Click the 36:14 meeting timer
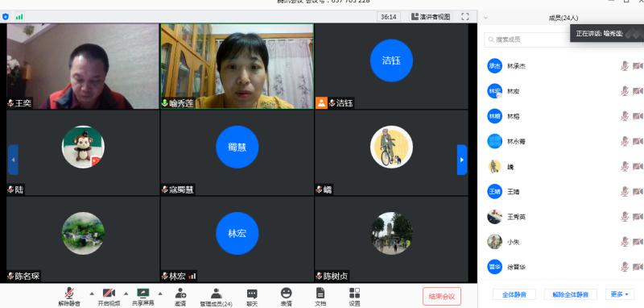 click(x=389, y=17)
